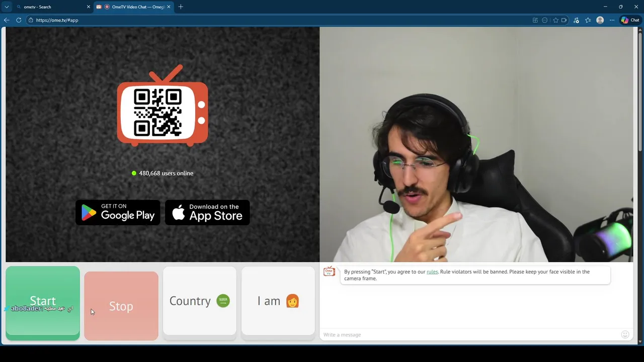Switch to the 'ometv - Search' tab
This screenshot has width=644, height=362.
[53, 7]
